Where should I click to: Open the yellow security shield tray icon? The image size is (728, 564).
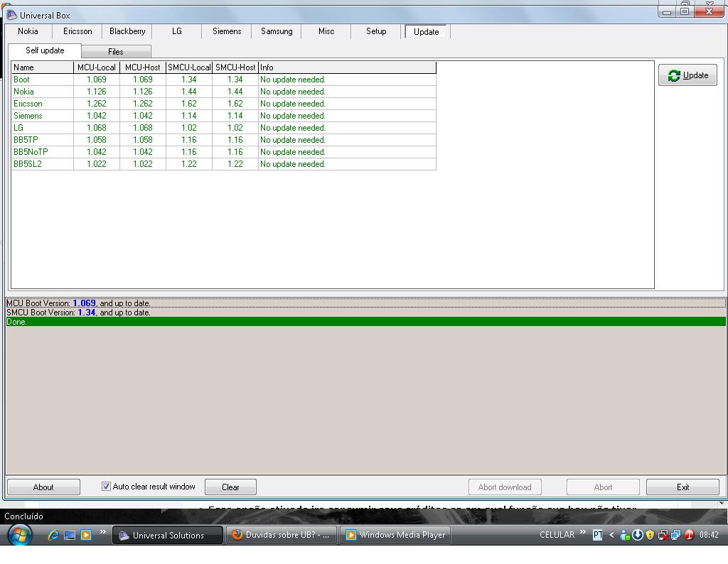click(x=650, y=535)
